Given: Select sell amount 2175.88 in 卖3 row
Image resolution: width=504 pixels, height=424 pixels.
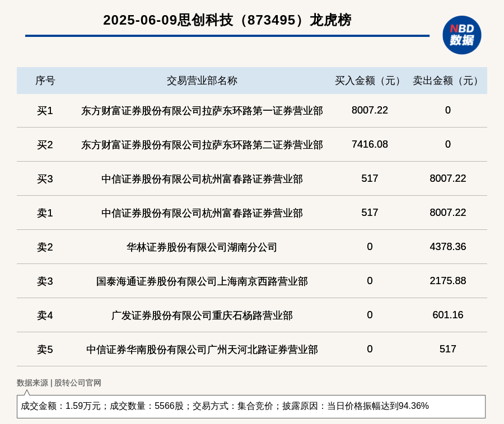Looking at the screenshot, I should (x=448, y=281).
